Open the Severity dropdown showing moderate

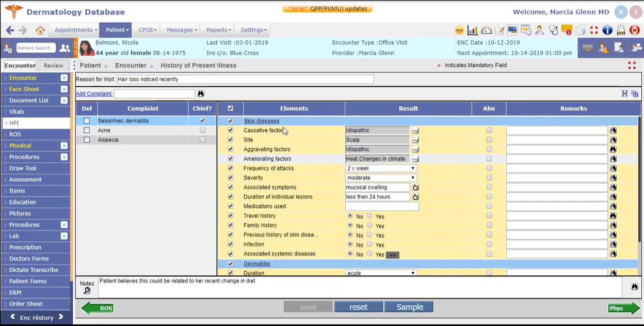(380, 177)
